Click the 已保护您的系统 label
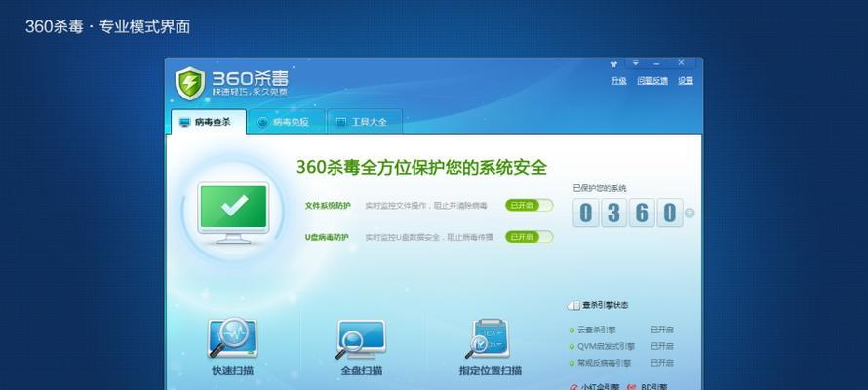868x390 pixels. [x=600, y=188]
